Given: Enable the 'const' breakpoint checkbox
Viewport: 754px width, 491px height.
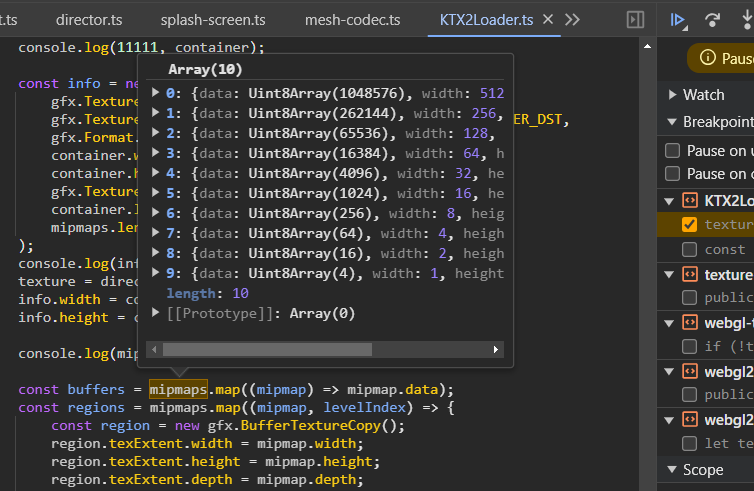Looking at the screenshot, I should (x=689, y=249).
